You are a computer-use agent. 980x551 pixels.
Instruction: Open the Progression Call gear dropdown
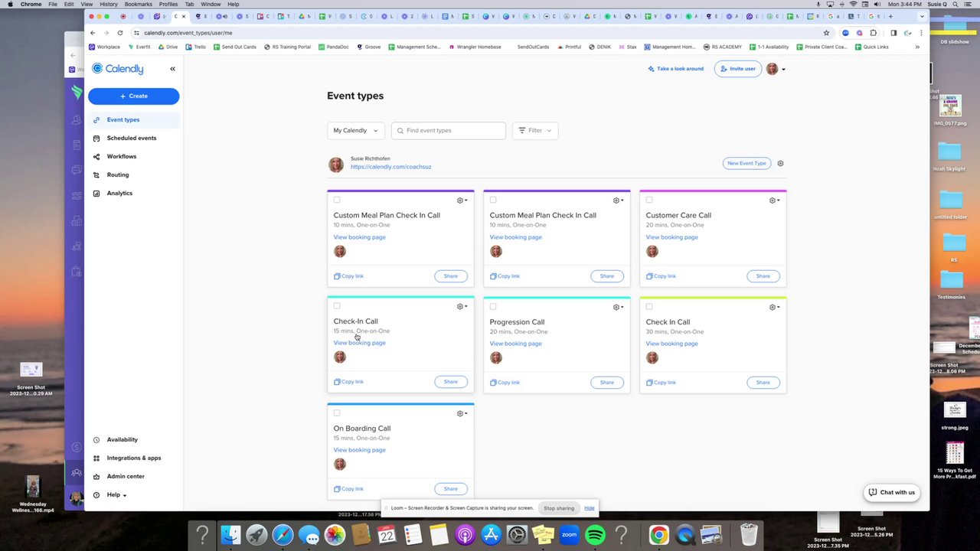click(618, 308)
